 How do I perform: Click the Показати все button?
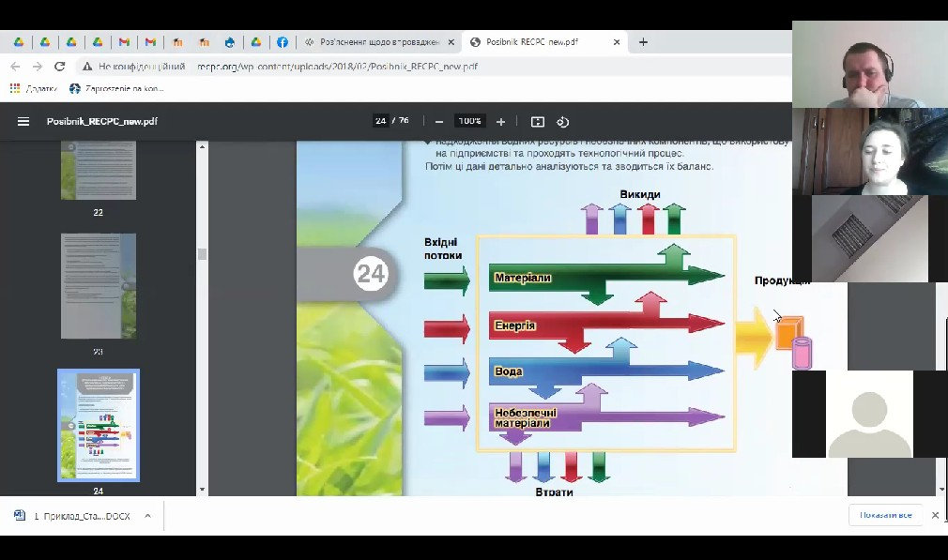pyautogui.click(x=885, y=515)
